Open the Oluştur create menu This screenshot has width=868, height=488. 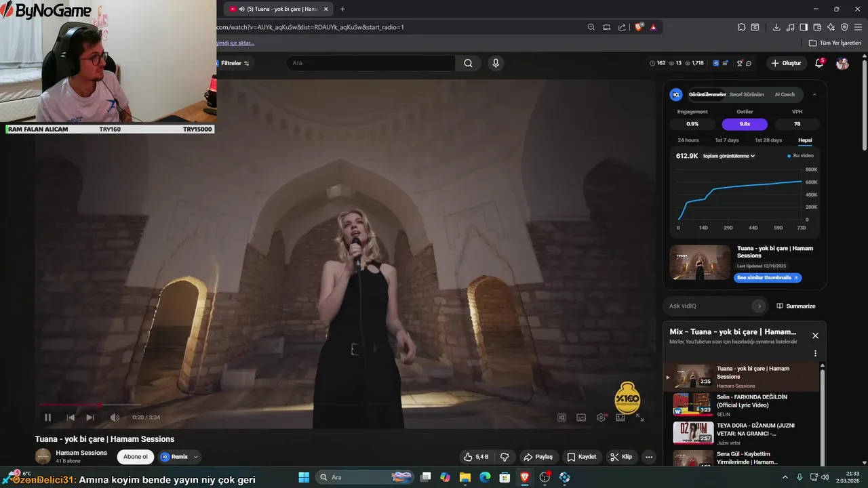[787, 63]
